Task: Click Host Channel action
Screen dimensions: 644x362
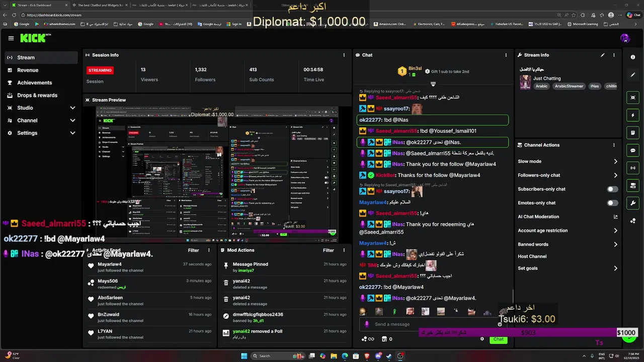Action: point(532,256)
